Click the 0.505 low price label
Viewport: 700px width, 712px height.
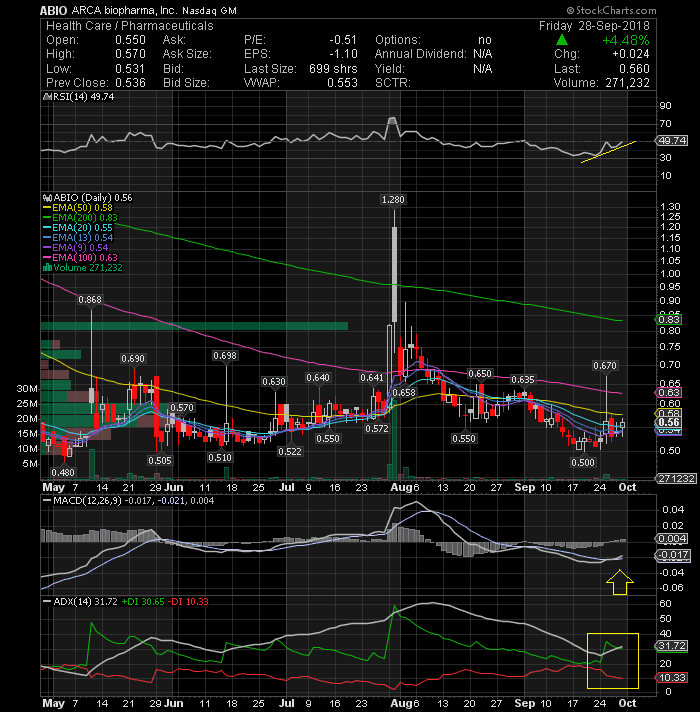point(160,460)
